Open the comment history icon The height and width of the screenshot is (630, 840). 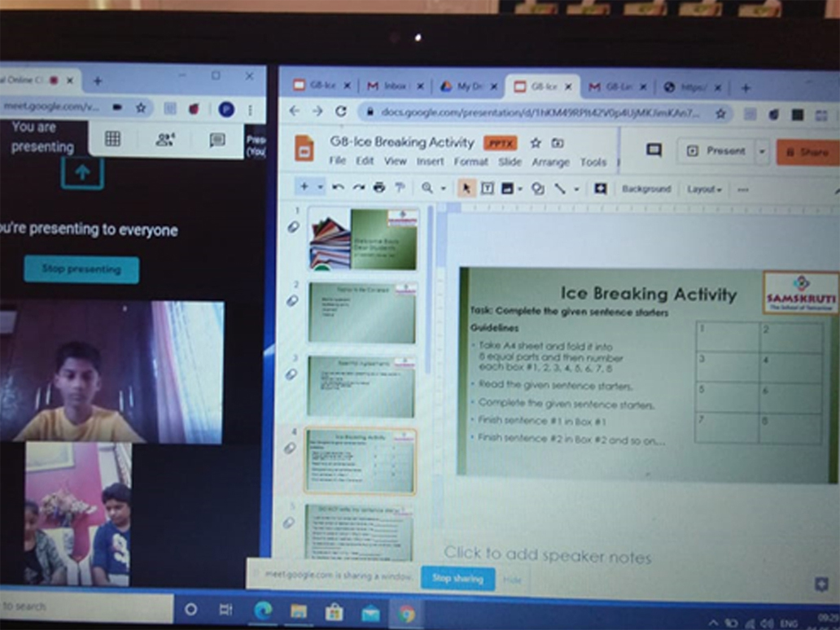click(653, 151)
